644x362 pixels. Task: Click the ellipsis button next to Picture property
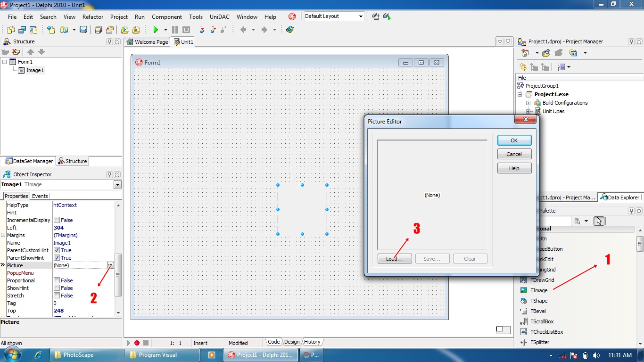pos(110,265)
